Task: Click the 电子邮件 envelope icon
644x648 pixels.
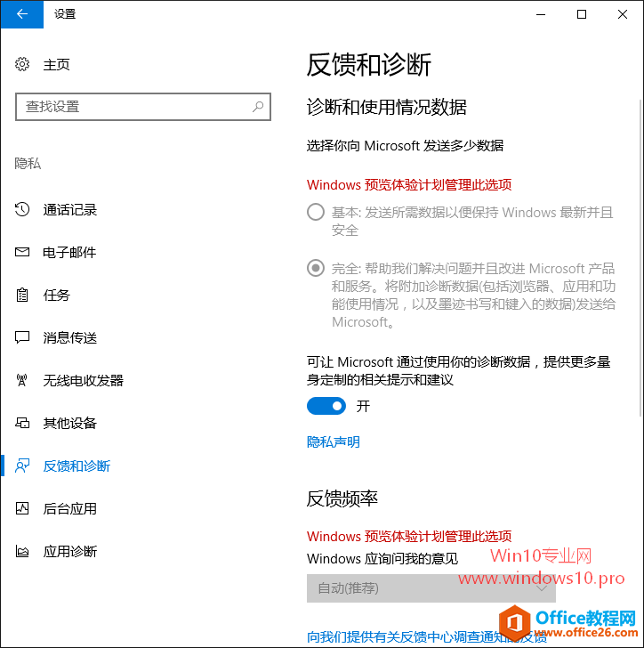Action: 22,252
